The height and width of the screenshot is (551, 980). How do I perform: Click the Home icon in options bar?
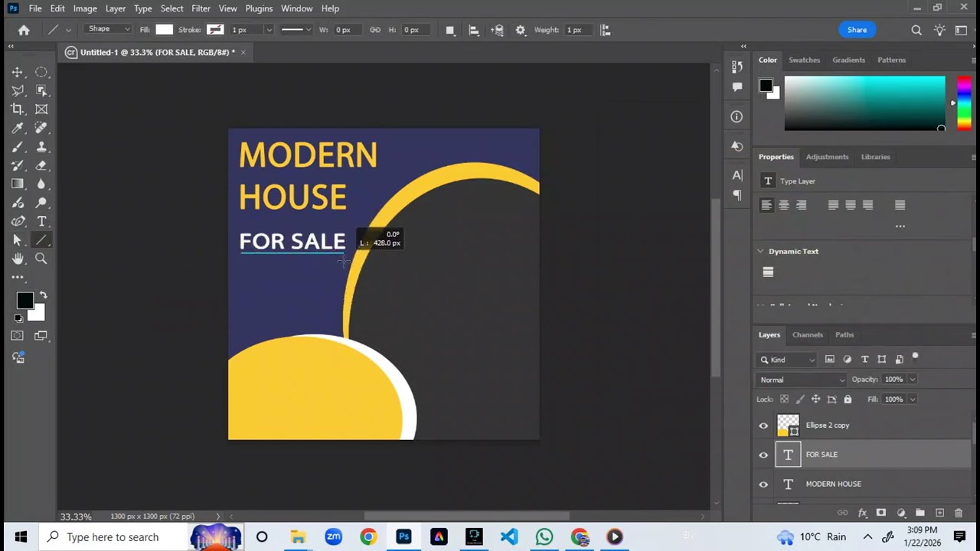click(24, 30)
